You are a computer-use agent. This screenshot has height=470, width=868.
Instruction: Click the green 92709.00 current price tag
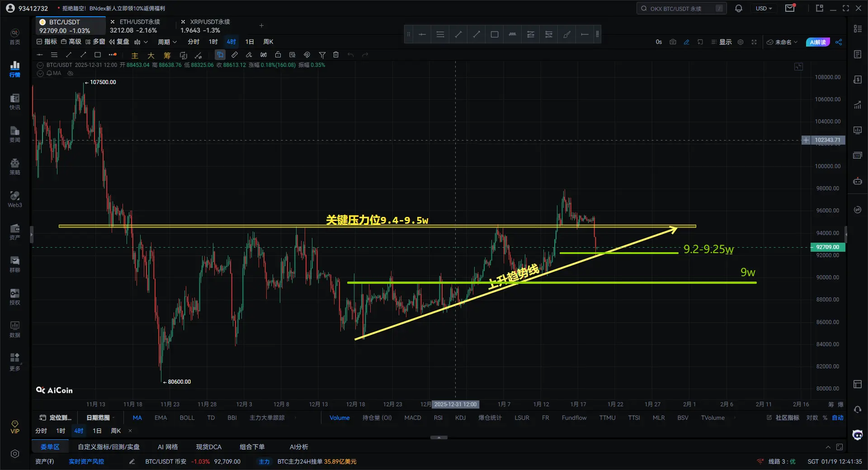(x=827, y=247)
